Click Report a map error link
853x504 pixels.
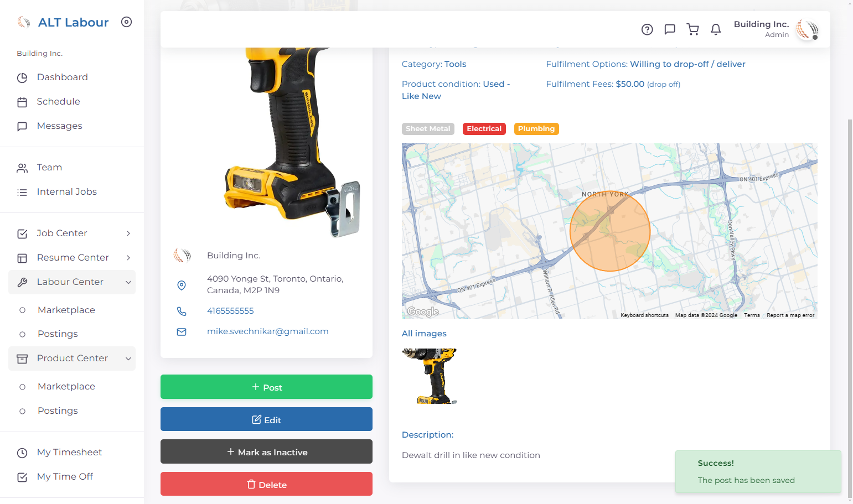(x=790, y=315)
